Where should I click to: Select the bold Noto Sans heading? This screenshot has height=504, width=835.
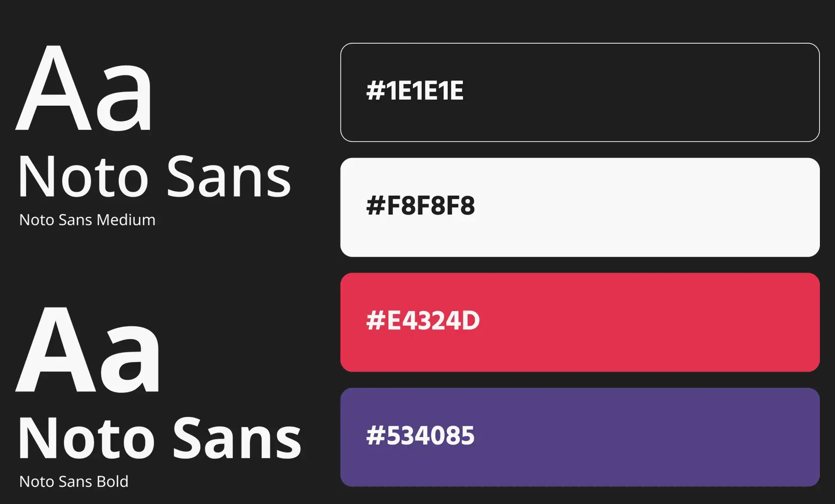160,439
